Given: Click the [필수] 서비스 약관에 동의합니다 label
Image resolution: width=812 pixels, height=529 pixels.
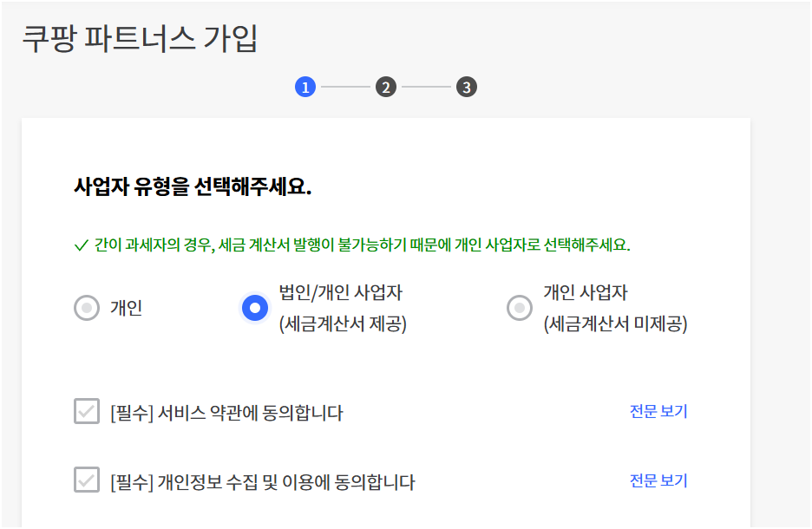Looking at the screenshot, I should [226, 413].
